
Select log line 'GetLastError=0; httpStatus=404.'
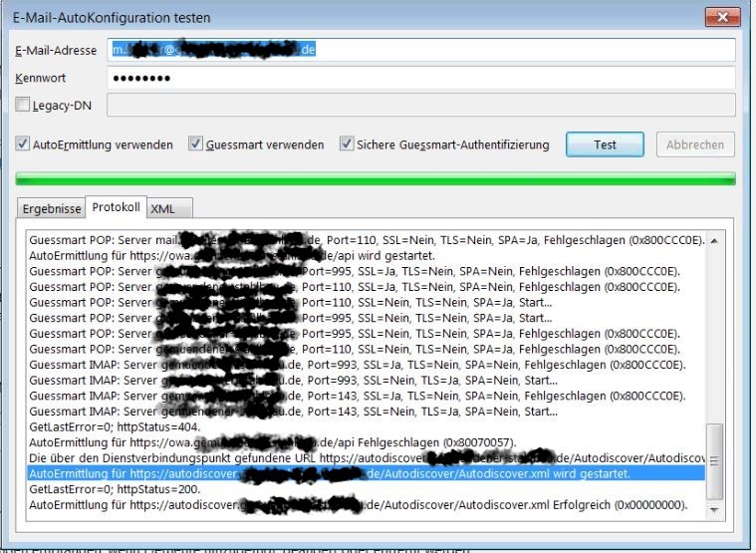pos(115,427)
